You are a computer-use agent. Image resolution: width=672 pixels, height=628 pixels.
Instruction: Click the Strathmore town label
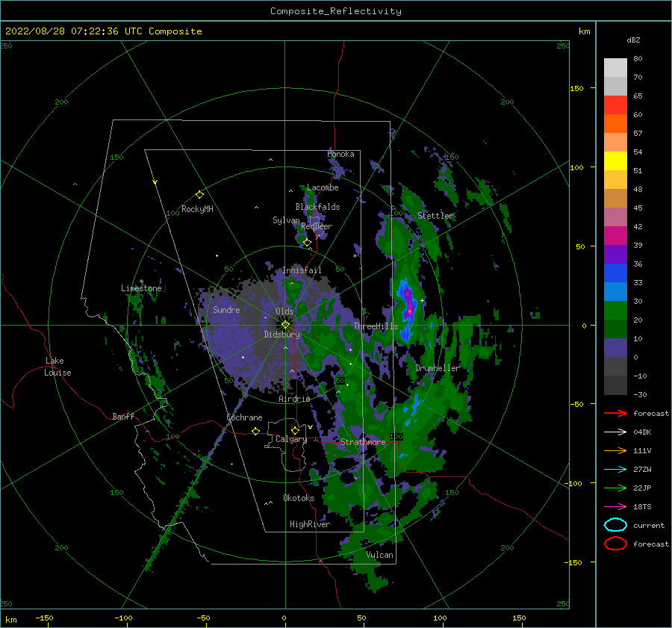(363, 442)
